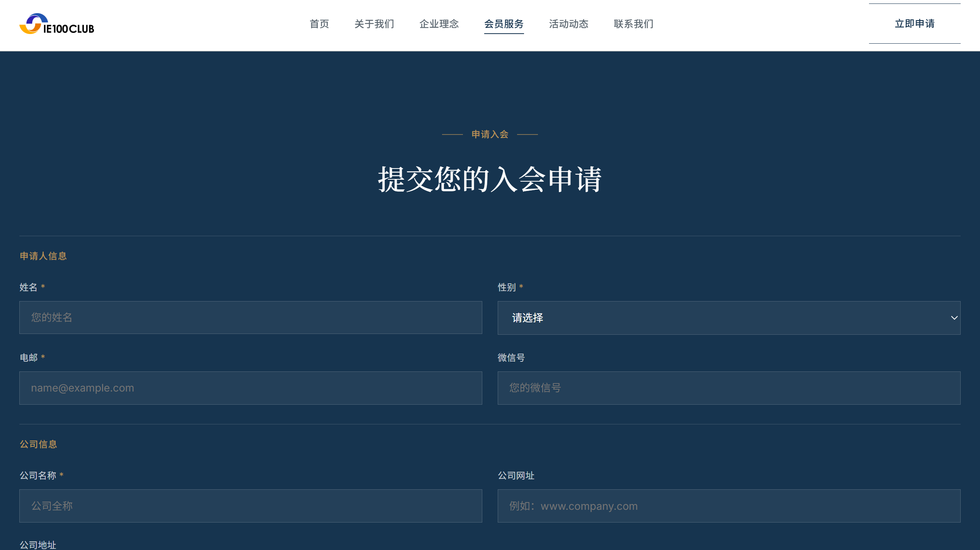The width and height of the screenshot is (980, 550).
Task: Focus the 姓名 input field
Action: [x=251, y=317]
